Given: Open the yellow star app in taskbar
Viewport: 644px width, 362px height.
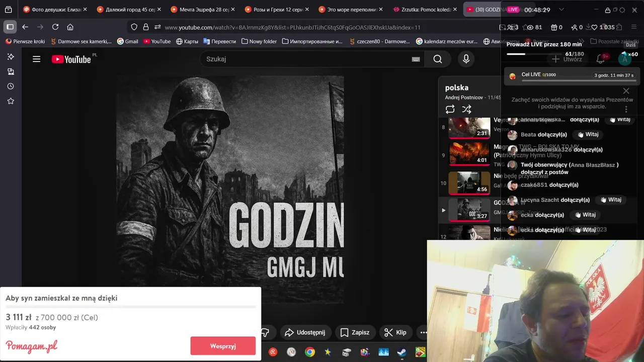Looking at the screenshot, I should pyautogui.click(x=328, y=352).
